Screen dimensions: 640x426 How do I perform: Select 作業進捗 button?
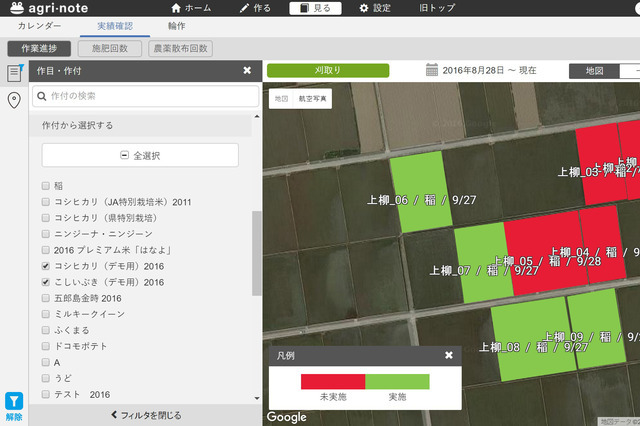[39, 49]
